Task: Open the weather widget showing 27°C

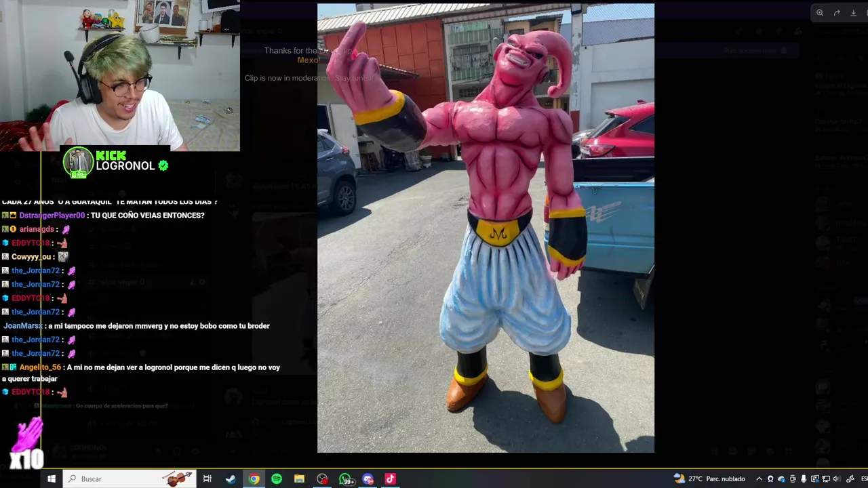Action: click(709, 479)
